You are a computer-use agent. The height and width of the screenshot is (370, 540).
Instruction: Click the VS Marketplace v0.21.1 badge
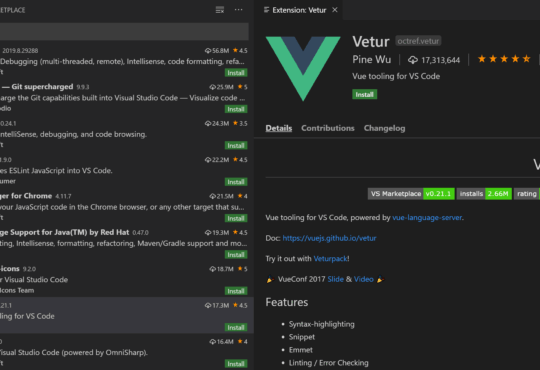click(411, 194)
